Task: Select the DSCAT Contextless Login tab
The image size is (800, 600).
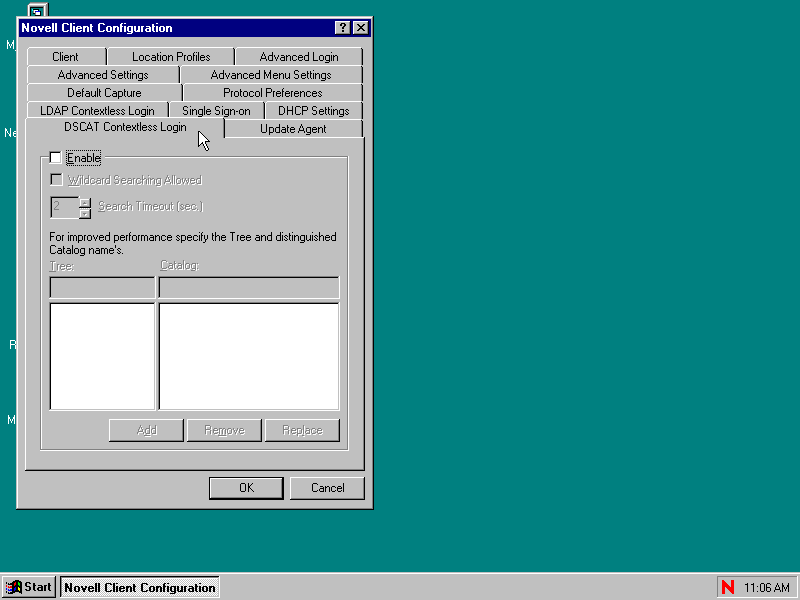Action: click(125, 127)
